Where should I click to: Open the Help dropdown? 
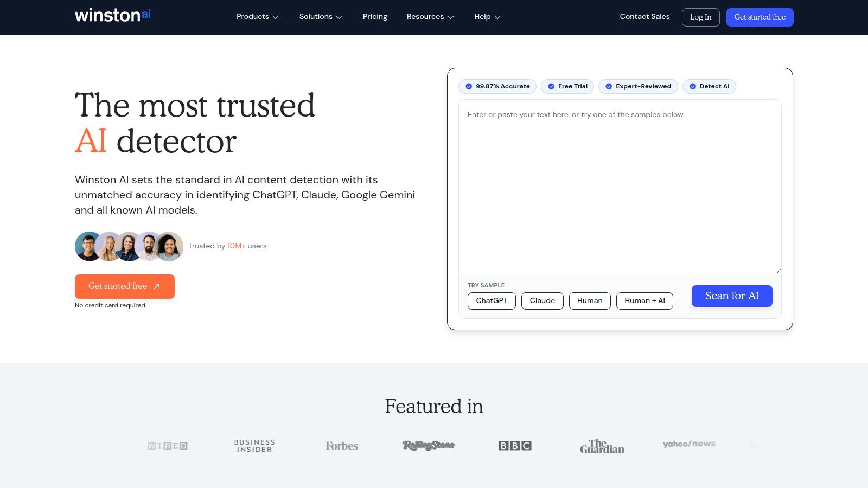click(487, 17)
